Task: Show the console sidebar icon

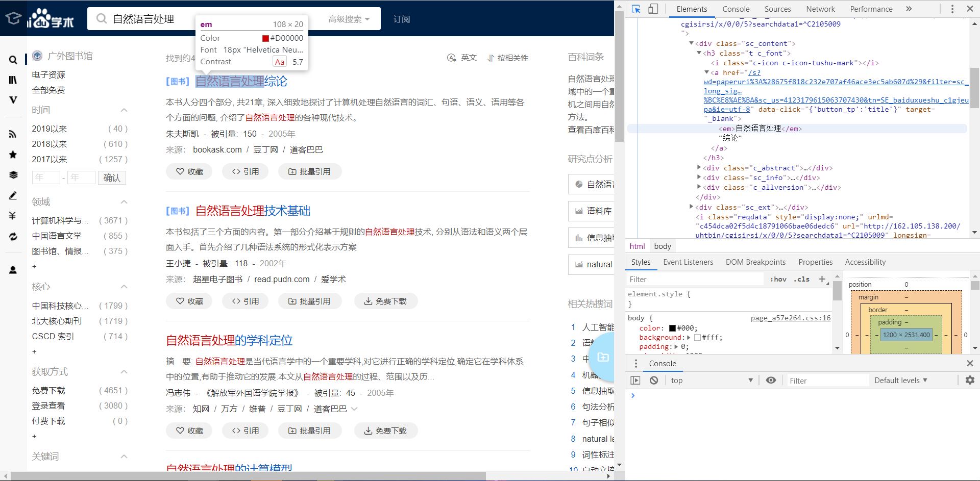Action: tap(635, 380)
